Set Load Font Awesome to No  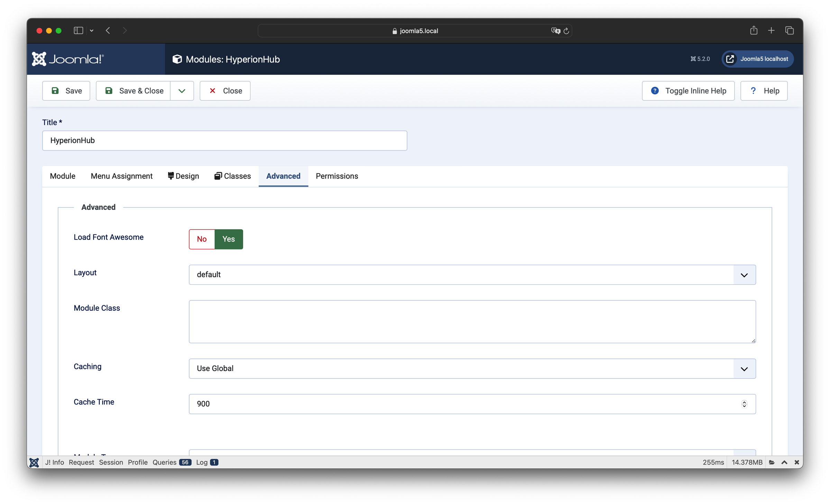coord(202,239)
